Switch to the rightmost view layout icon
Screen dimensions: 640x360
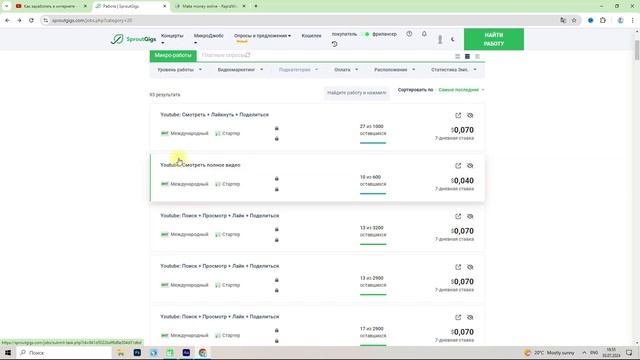(x=477, y=56)
